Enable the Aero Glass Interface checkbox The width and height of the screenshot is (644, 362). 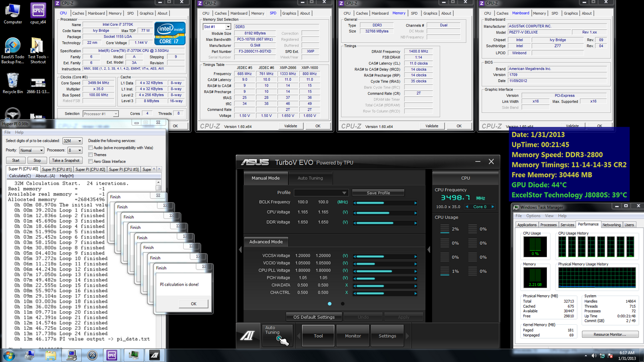pos(91,161)
